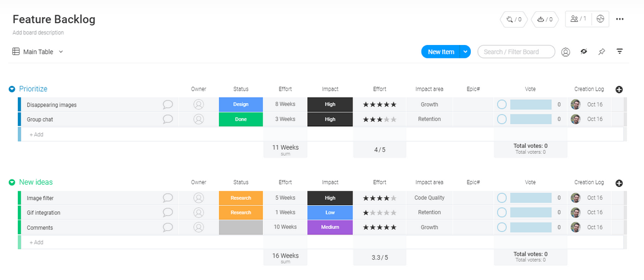Set star rating for Gif integration
The image size is (644, 280).
[380, 213]
